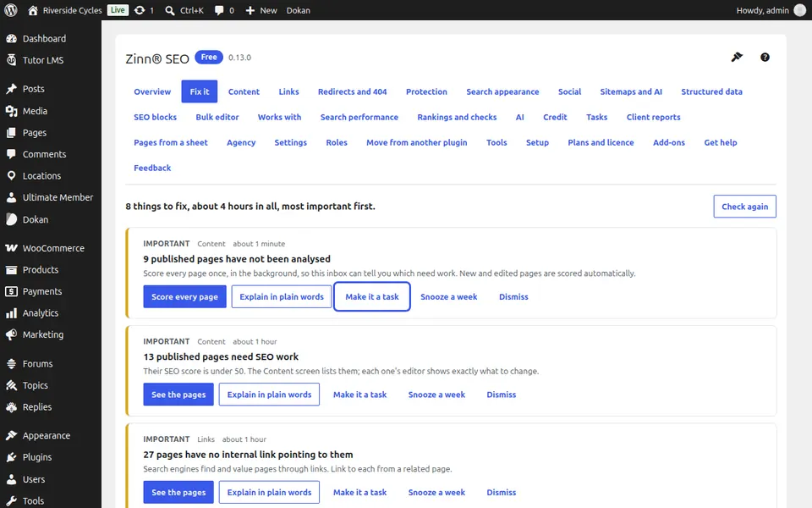Open the Redirects and 404 tab
The height and width of the screenshot is (508, 812).
click(x=352, y=91)
